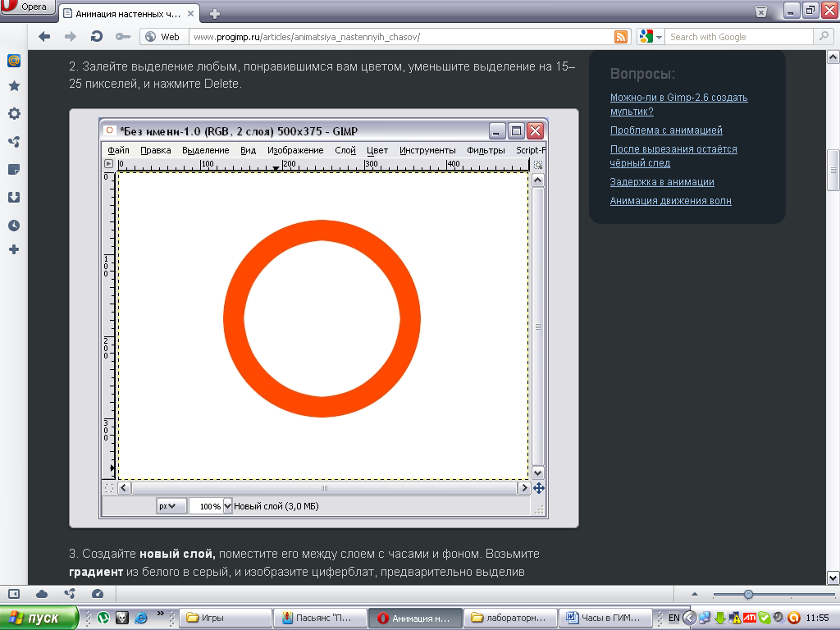Click GIMP zoom-on-resize magnifier icon
The image size is (840, 630).
538,164
